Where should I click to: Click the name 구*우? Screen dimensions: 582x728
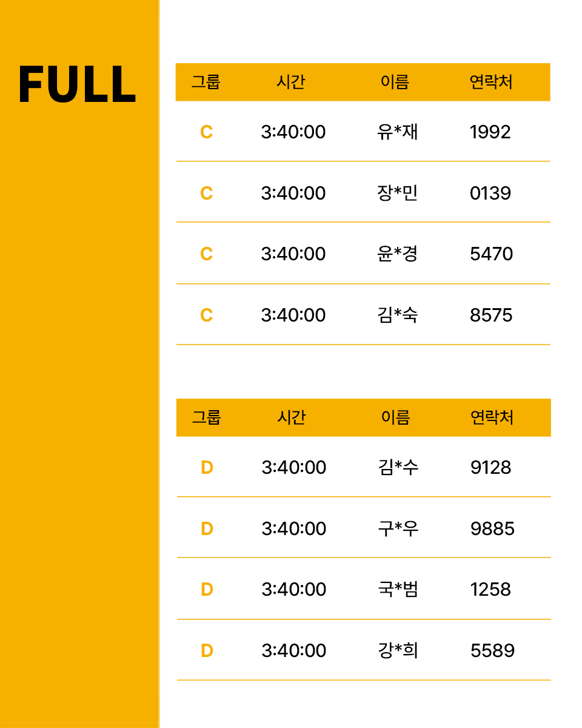click(x=398, y=528)
